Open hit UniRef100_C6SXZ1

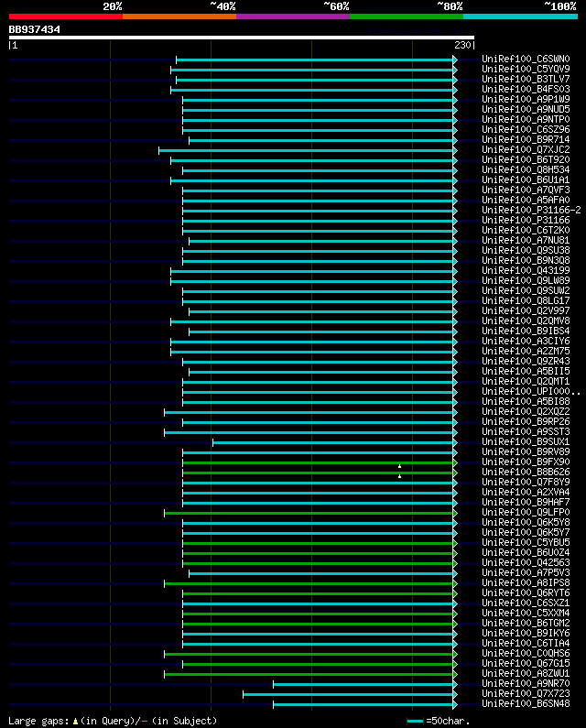click(x=526, y=603)
